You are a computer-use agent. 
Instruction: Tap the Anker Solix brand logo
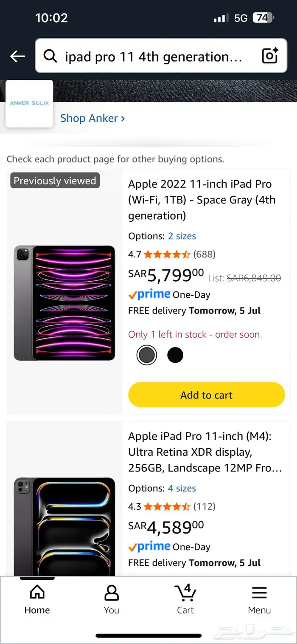point(29,104)
